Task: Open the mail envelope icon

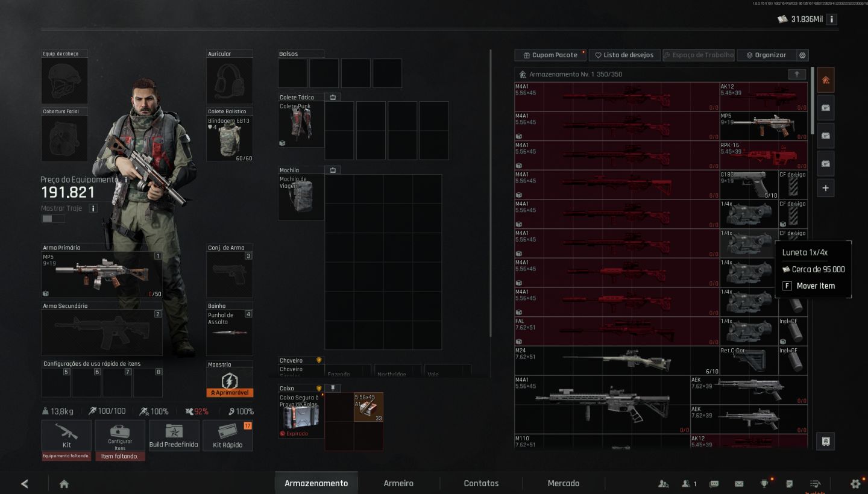Action: [x=739, y=483]
